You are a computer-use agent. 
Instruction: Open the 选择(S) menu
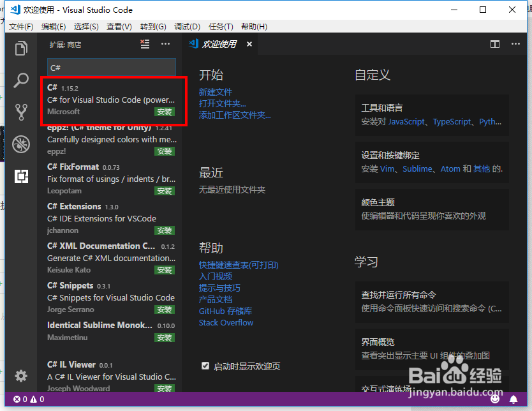86,26
